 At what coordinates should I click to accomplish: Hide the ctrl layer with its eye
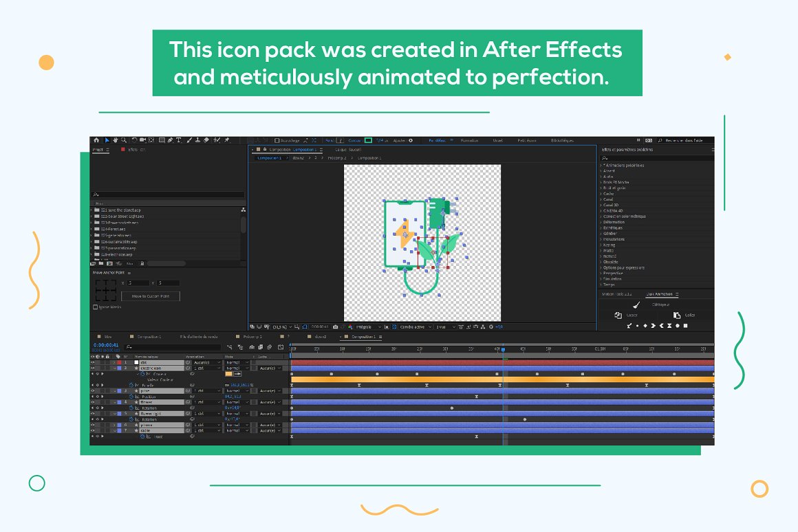[x=93, y=363]
